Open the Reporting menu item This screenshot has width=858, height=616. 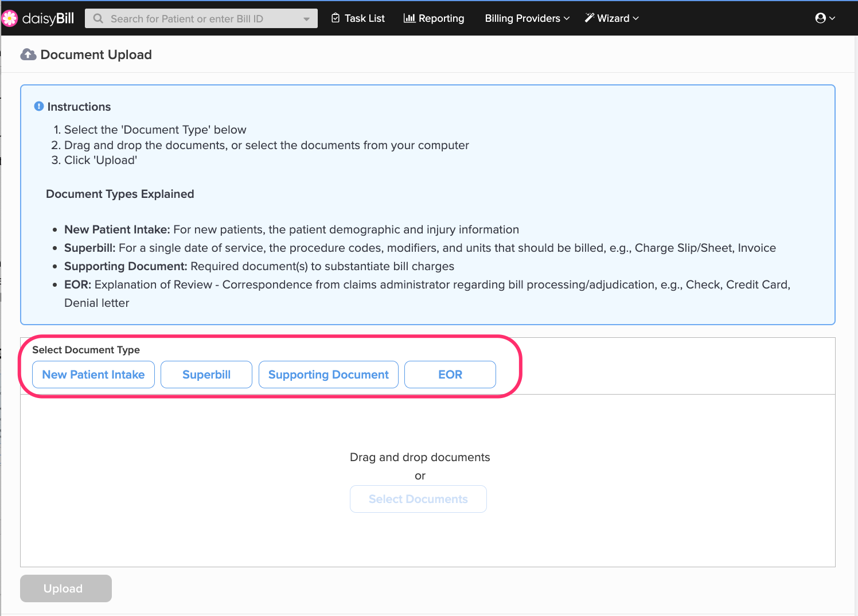pyautogui.click(x=434, y=18)
